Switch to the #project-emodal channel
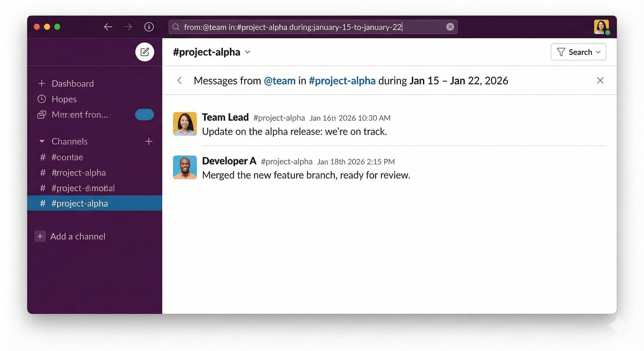The image size is (644, 351). [x=83, y=188]
